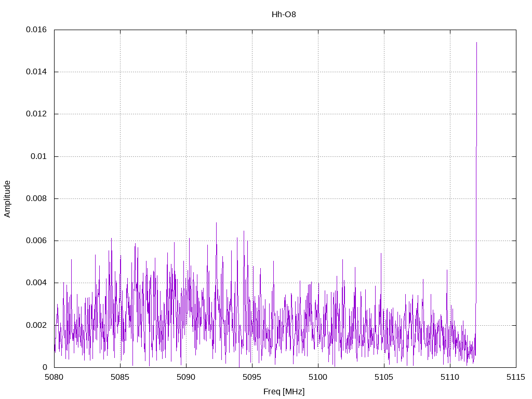This screenshot has width=532, height=399.
Task: Click the 0.01 y-axis tick label
Action: tap(38, 156)
